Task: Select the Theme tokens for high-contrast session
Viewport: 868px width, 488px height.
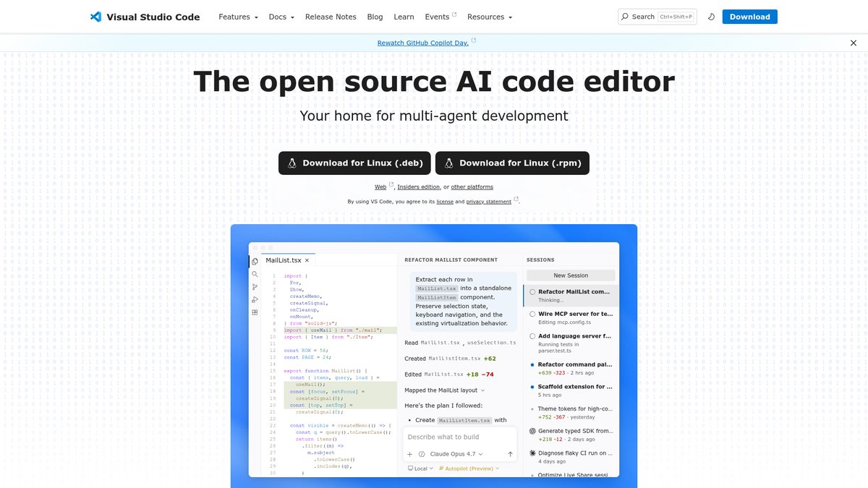Action: click(x=571, y=413)
